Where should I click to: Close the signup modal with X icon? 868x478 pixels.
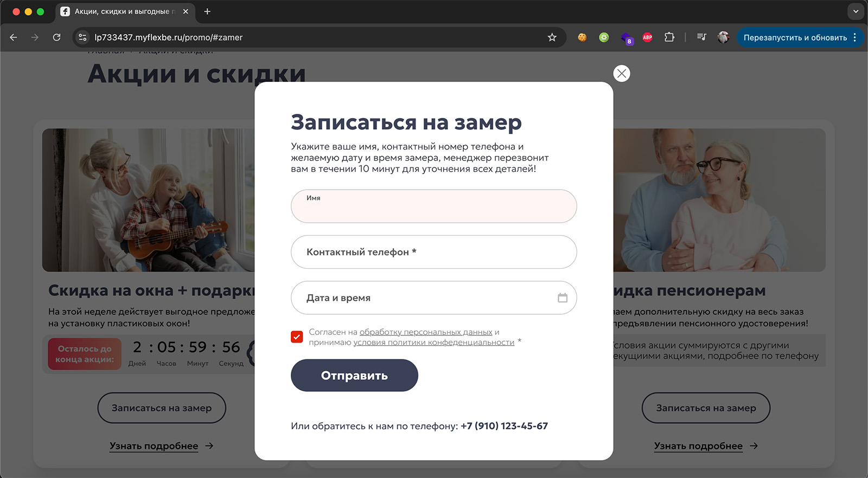click(x=622, y=73)
